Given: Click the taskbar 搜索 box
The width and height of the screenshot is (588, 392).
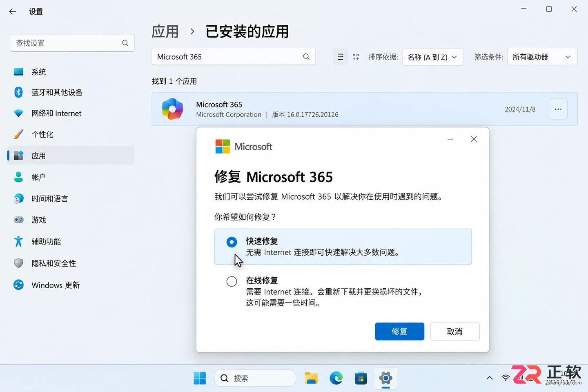Looking at the screenshot, I should point(255,378).
